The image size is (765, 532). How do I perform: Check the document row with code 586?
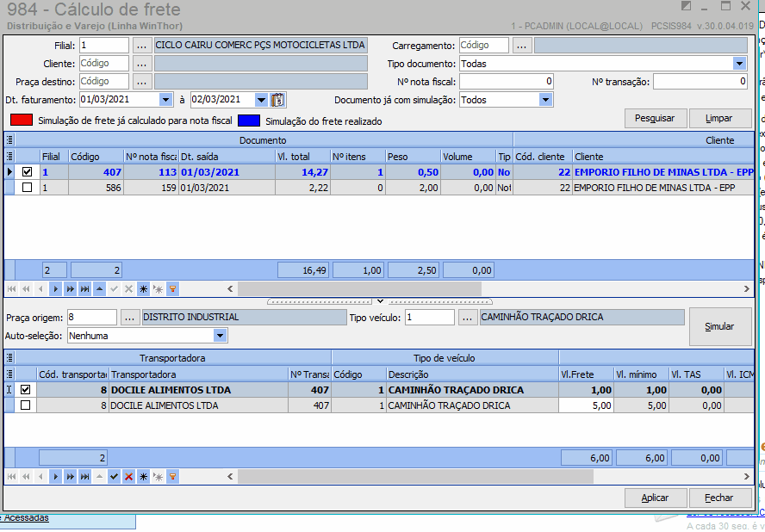coord(28,188)
